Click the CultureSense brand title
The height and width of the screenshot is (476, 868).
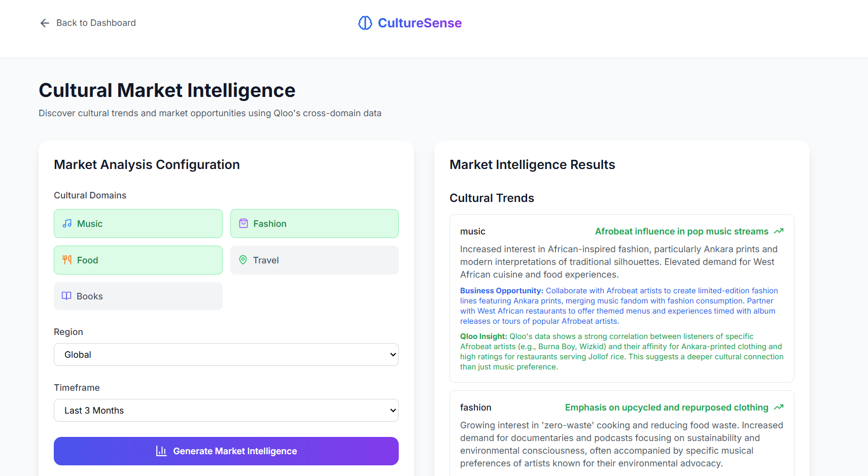point(420,23)
